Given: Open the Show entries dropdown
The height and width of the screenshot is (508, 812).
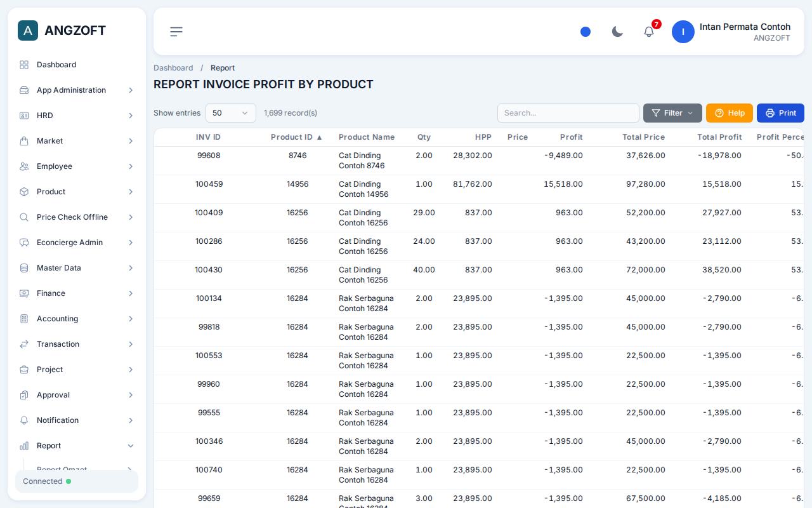Looking at the screenshot, I should coord(231,113).
